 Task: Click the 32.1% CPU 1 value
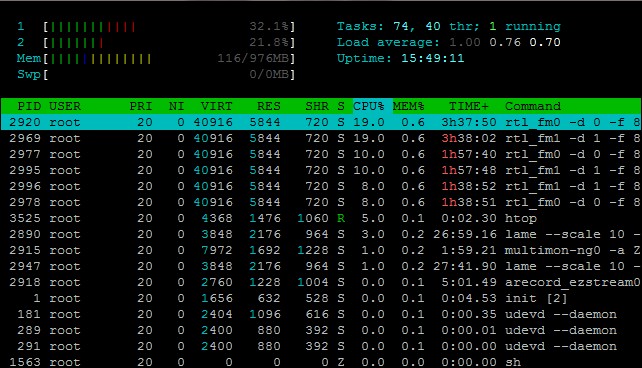pyautogui.click(x=269, y=27)
